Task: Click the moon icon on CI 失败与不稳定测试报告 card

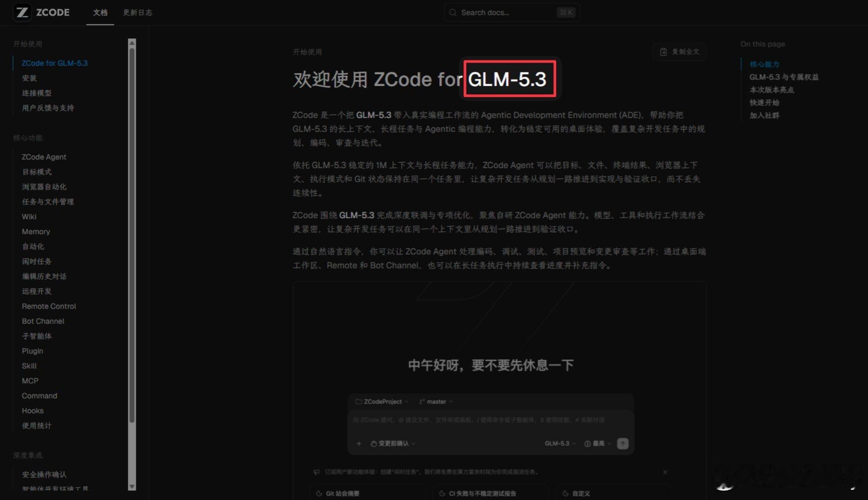Action: pyautogui.click(x=442, y=493)
